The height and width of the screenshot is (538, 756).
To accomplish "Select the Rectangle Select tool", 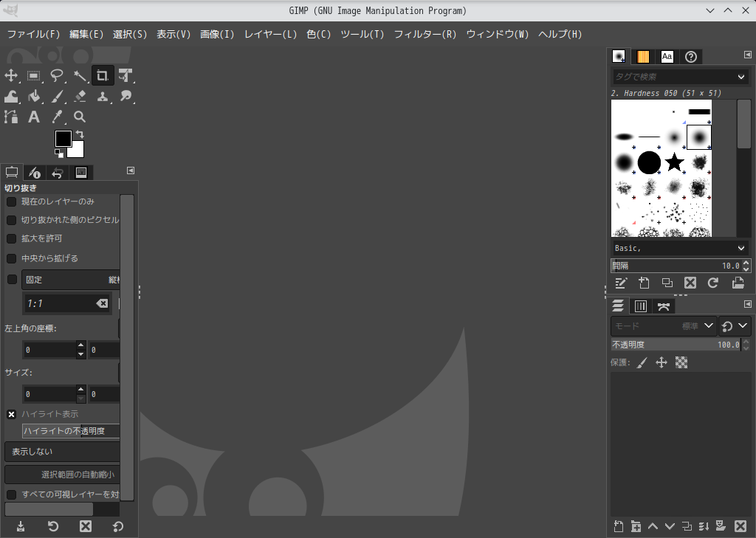I will pos(34,76).
